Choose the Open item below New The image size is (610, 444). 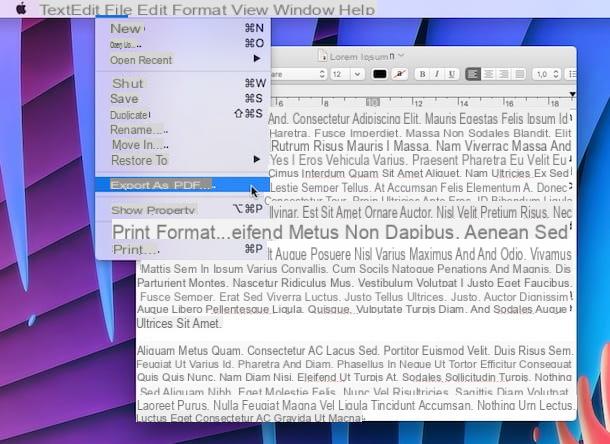(x=183, y=44)
